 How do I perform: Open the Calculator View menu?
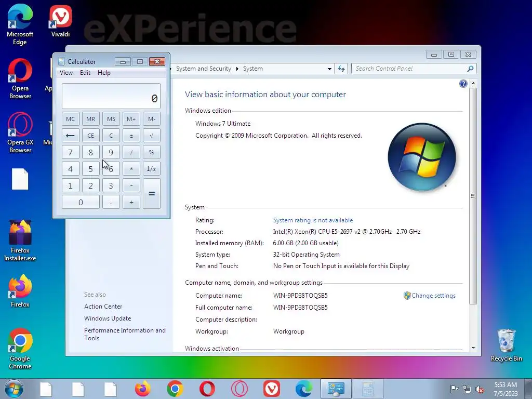click(66, 73)
